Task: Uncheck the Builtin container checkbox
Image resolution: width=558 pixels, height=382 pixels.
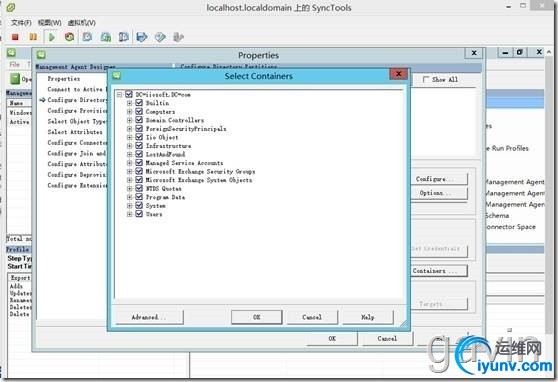Action: (139, 103)
